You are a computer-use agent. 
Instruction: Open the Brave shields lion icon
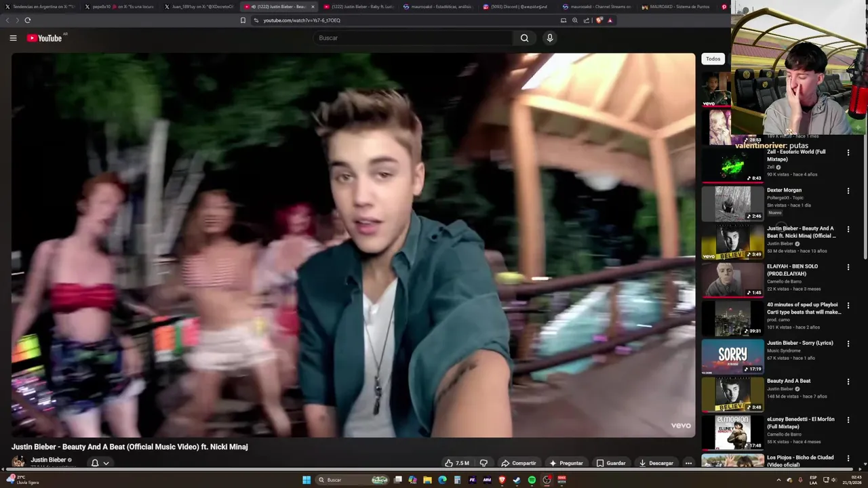(599, 20)
